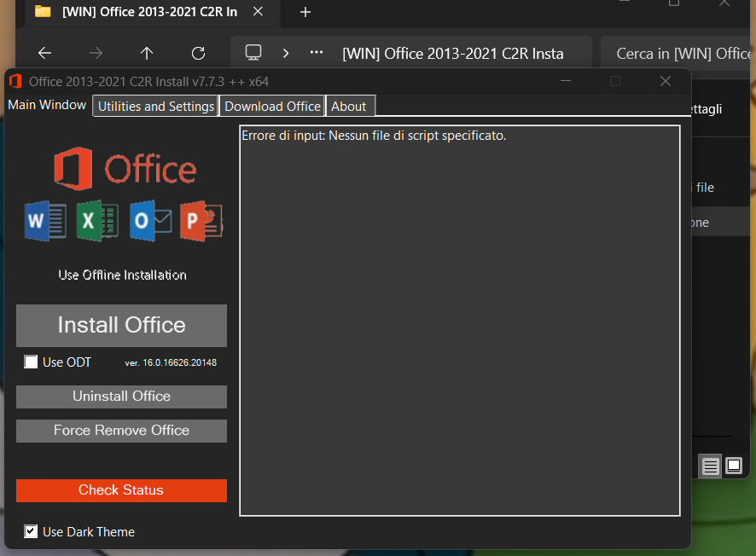Open the Utilities and Settings tab

coord(156,106)
